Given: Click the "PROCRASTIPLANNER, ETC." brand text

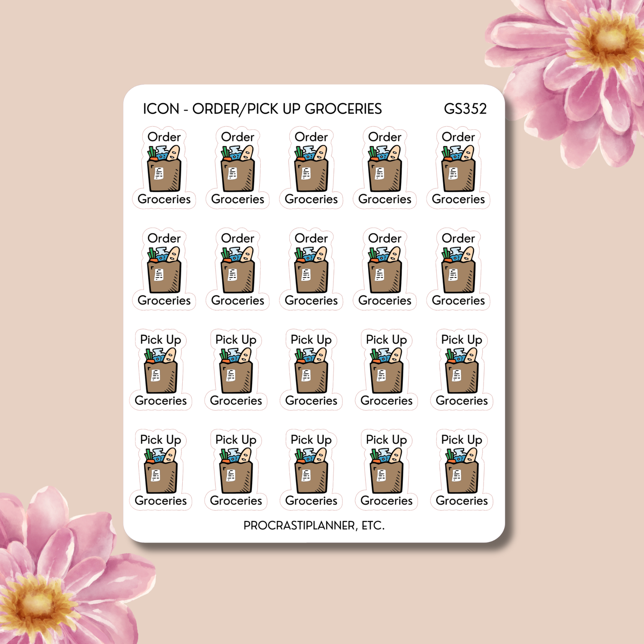Looking at the screenshot, I should tap(314, 526).
